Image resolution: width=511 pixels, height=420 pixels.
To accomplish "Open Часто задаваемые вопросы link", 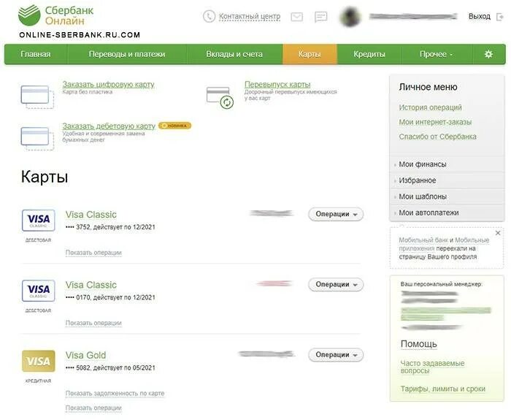I will [432, 367].
